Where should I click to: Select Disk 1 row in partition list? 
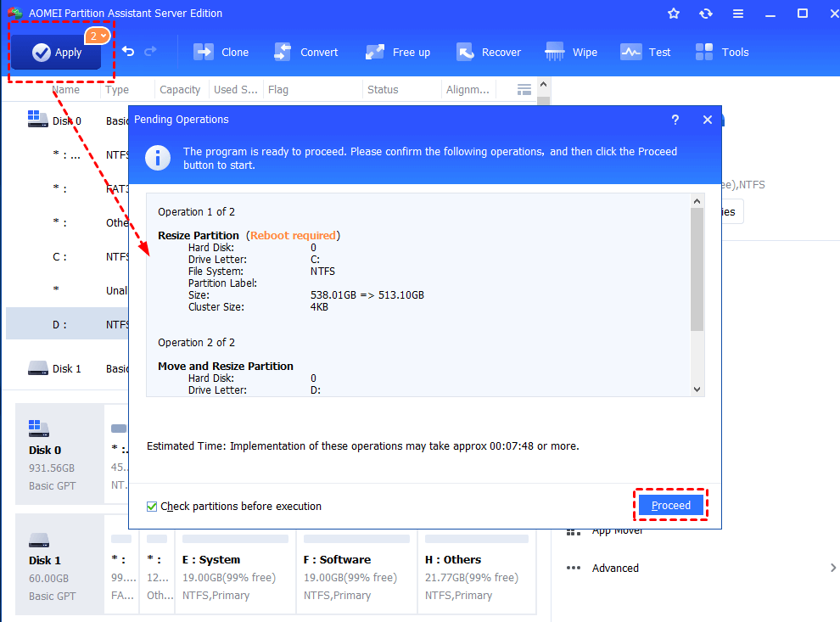tap(67, 368)
